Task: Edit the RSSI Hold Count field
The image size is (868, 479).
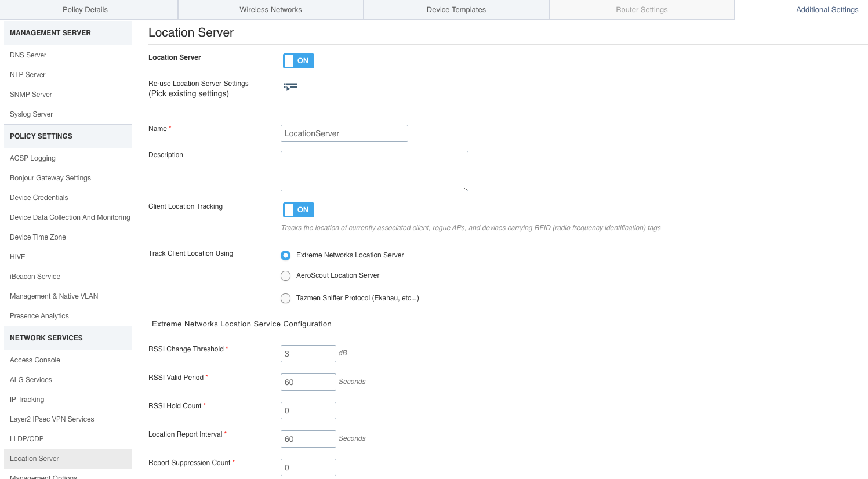Action: [x=308, y=411]
